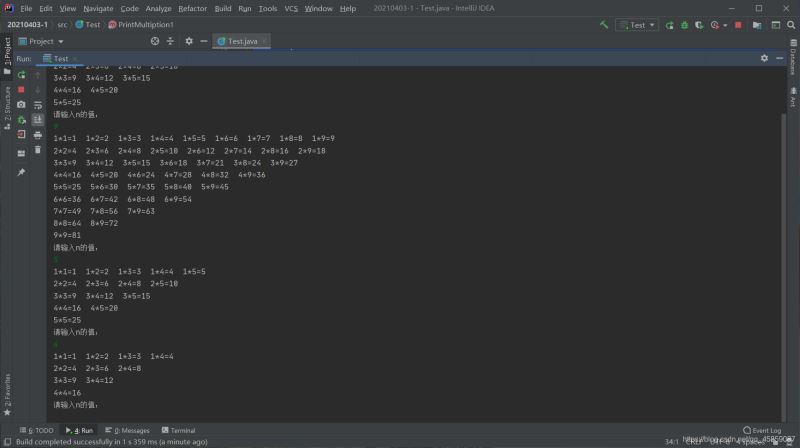Open the Project view dropdown
Screen dimensions: 800x448
click(x=41, y=41)
